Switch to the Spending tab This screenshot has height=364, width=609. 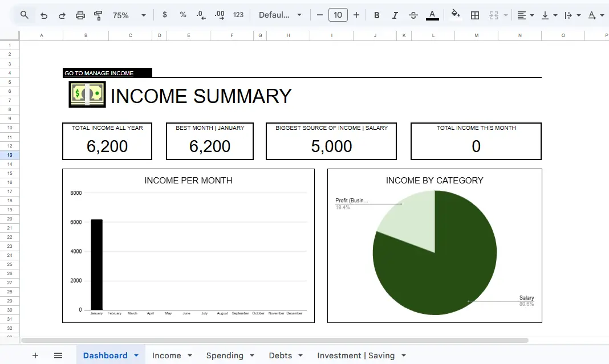tap(225, 355)
